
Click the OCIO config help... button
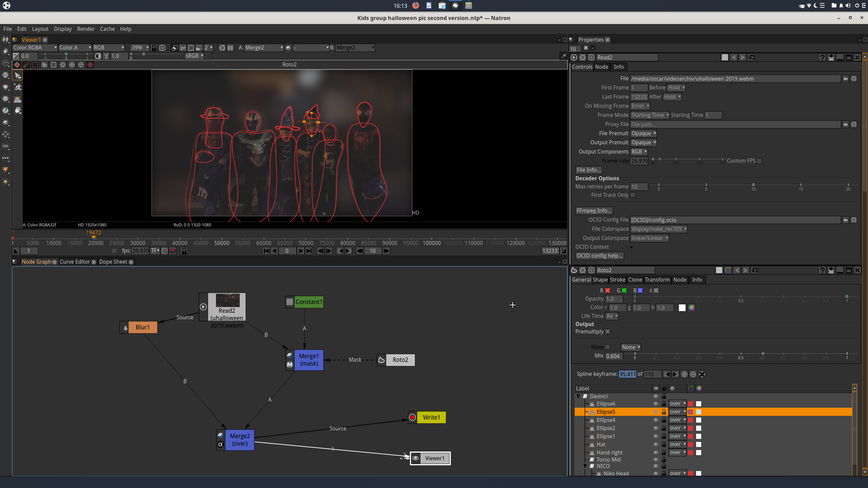pos(599,256)
